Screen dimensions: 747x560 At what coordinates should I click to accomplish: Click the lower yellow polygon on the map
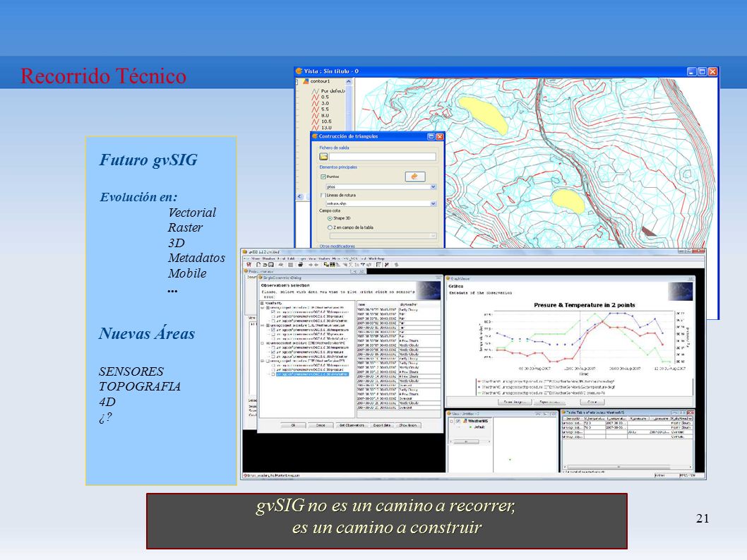point(568,201)
